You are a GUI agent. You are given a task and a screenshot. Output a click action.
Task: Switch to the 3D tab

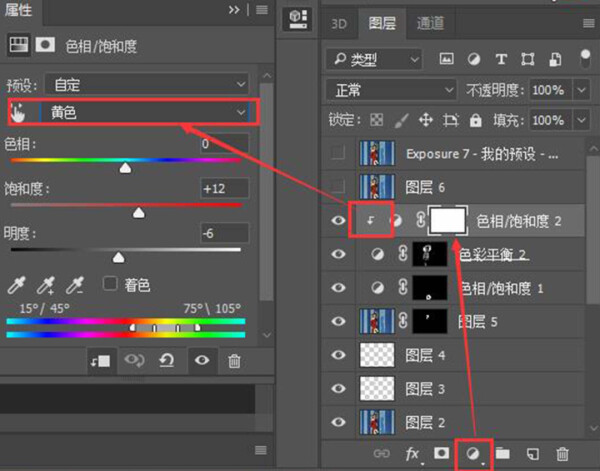point(339,24)
